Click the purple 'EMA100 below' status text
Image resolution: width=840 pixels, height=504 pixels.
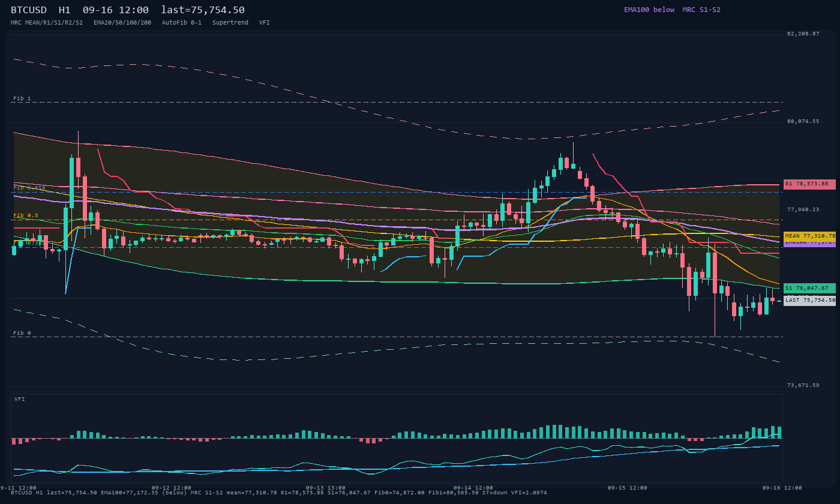click(x=649, y=10)
